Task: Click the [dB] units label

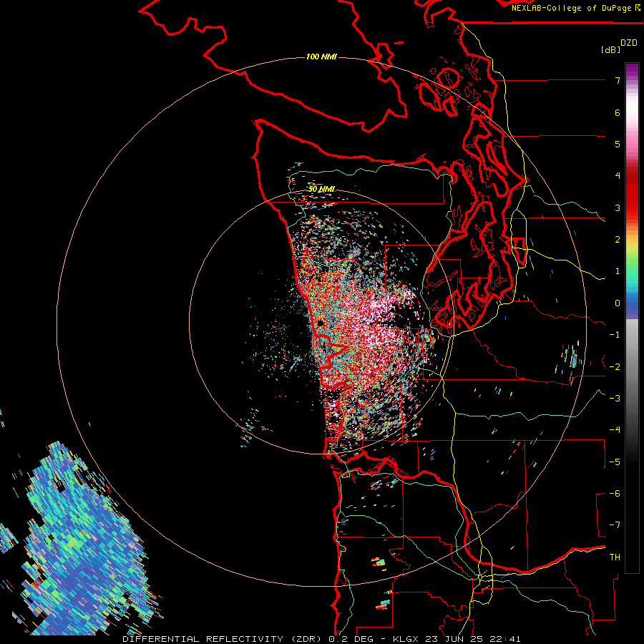Action: pos(610,49)
